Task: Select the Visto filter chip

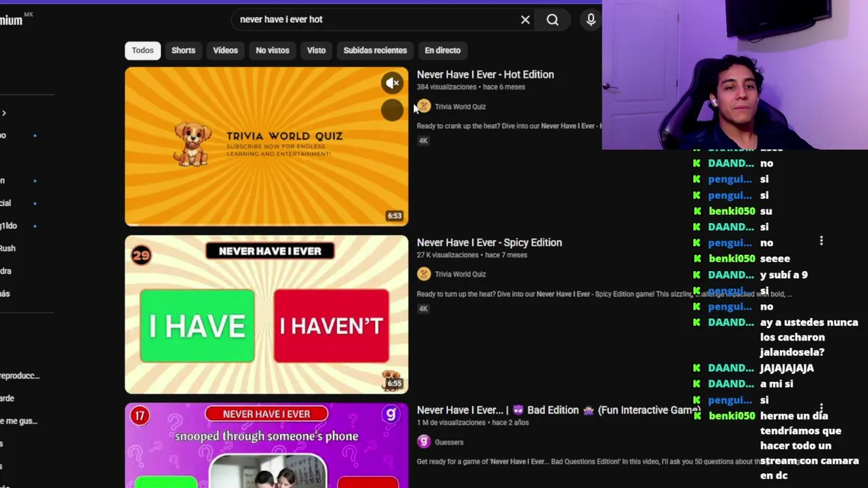Action: coord(316,50)
